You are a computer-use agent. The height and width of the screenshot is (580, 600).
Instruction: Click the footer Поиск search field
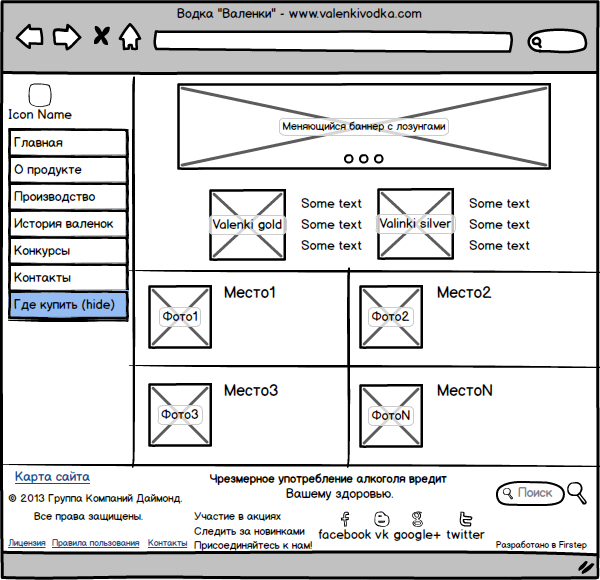(x=530, y=493)
